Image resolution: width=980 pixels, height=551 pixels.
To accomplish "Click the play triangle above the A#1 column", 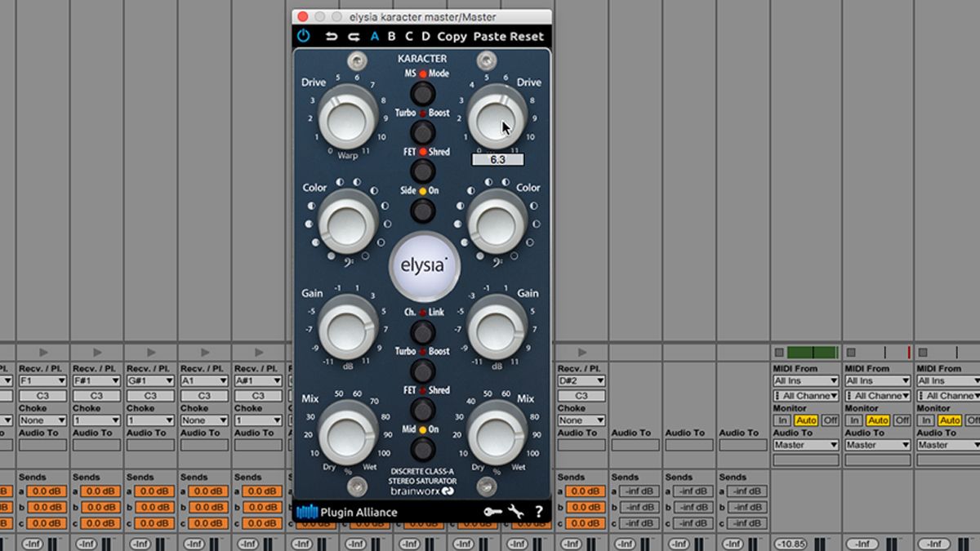I will [259, 353].
